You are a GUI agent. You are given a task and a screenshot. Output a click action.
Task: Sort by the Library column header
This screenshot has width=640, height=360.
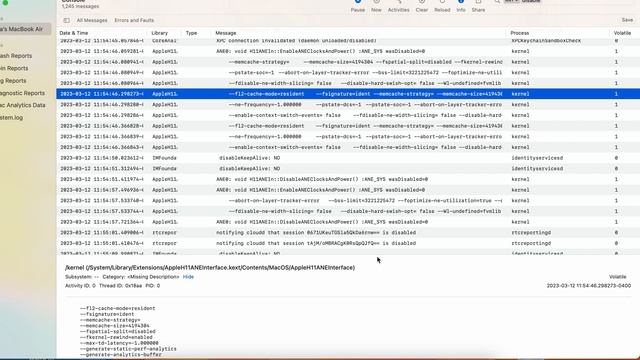click(160, 33)
